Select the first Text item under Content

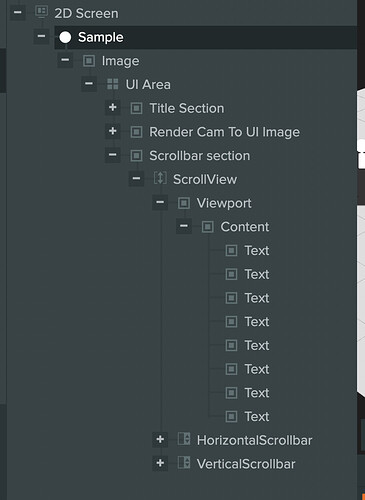click(x=257, y=251)
